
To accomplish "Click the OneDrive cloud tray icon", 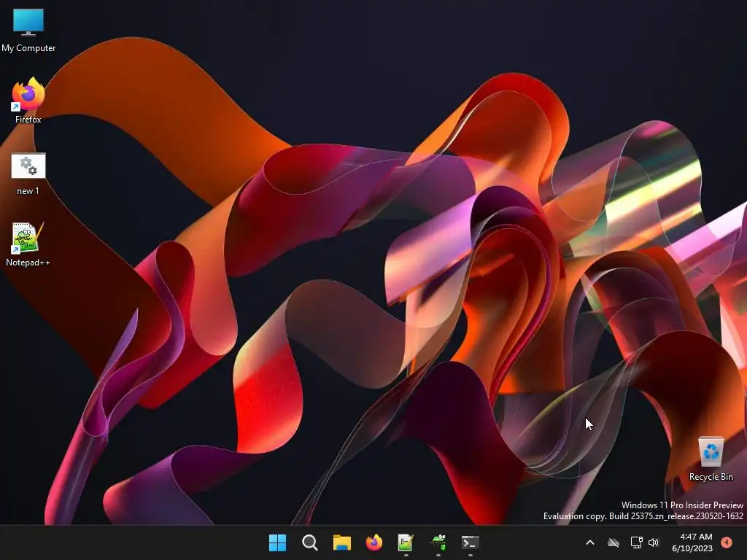I will [614, 542].
